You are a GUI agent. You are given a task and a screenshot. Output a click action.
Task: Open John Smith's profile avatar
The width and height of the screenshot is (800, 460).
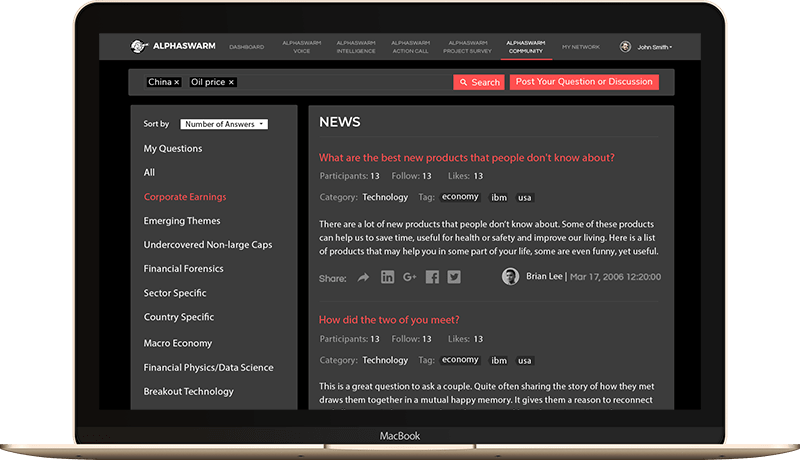pos(625,47)
